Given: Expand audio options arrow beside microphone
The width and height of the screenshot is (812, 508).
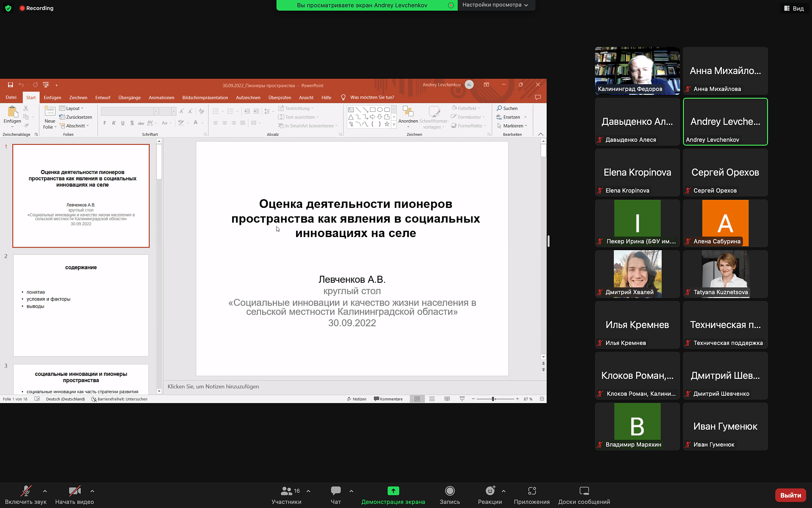Looking at the screenshot, I should click(x=45, y=491).
